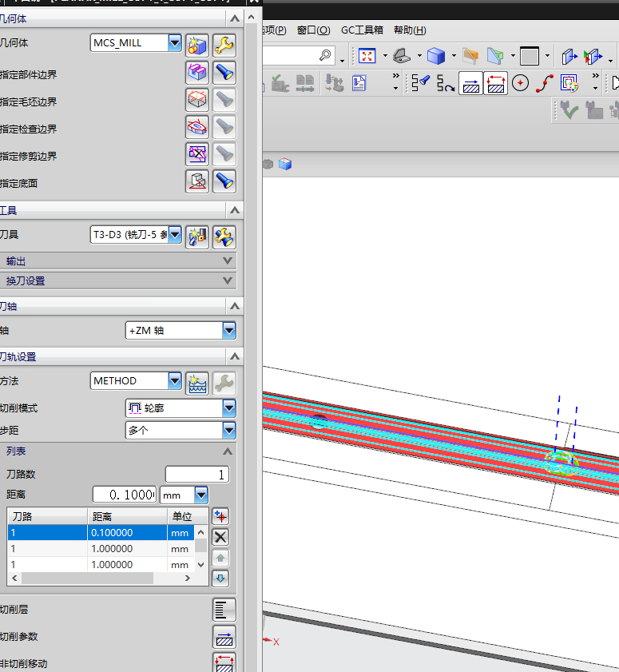Add a new pass to the list

tap(220, 516)
